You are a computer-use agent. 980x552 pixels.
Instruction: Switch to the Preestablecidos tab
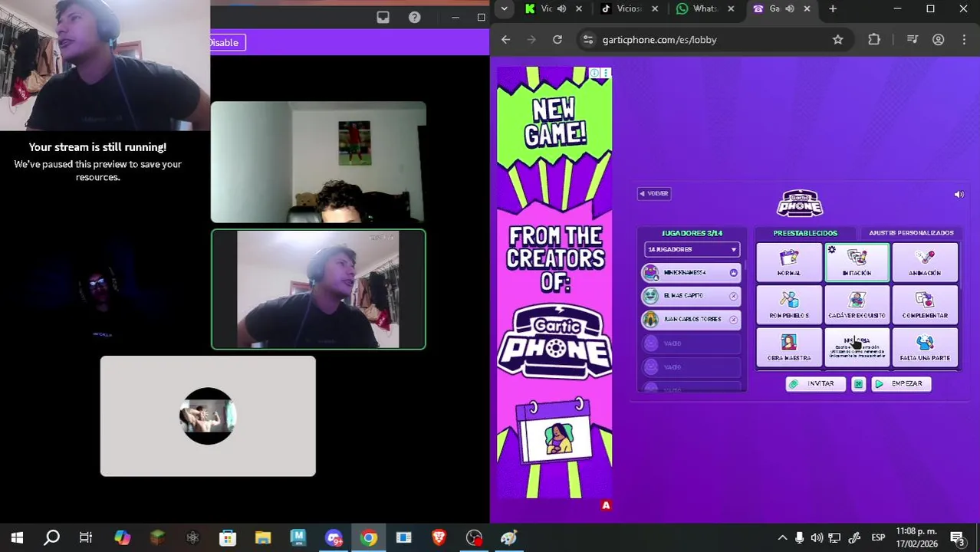click(804, 233)
